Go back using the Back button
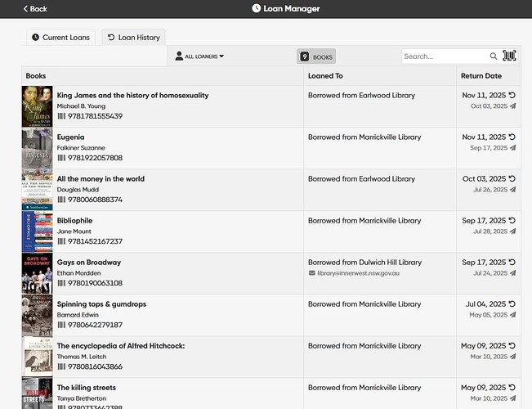The image size is (532, 409). [35, 8]
